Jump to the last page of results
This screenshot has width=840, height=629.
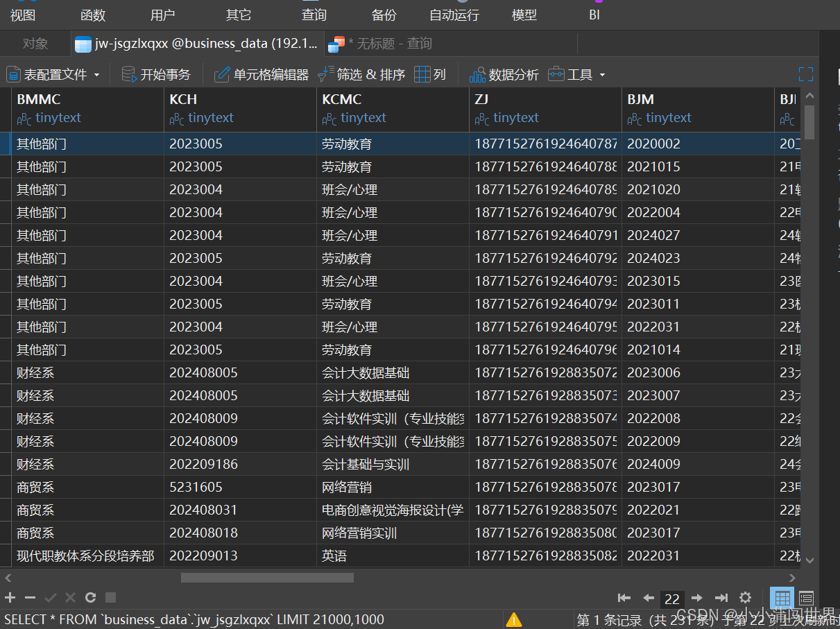(x=721, y=598)
